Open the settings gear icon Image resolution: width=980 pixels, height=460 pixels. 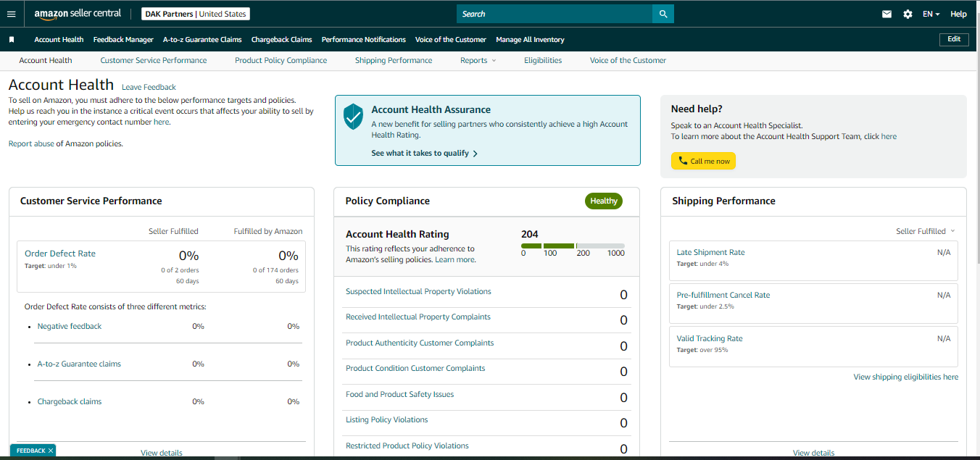click(x=908, y=14)
